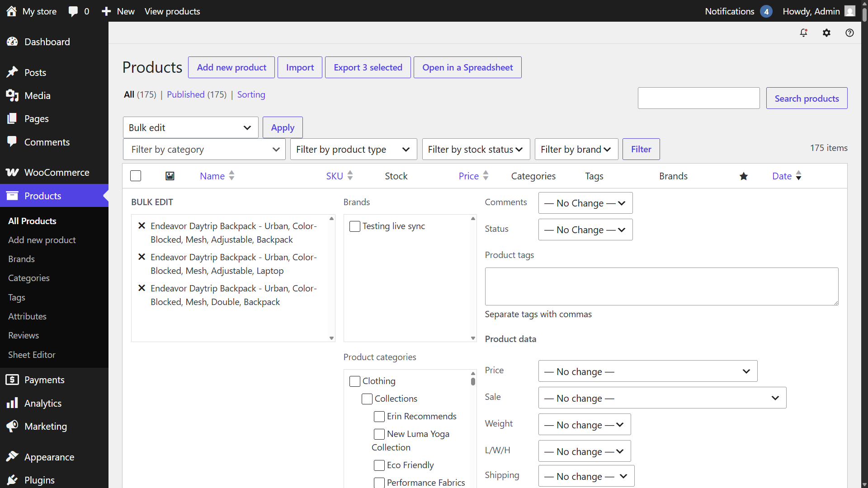The height and width of the screenshot is (488, 868).
Task: Check the Performance Fabrics category
Action: (379, 483)
